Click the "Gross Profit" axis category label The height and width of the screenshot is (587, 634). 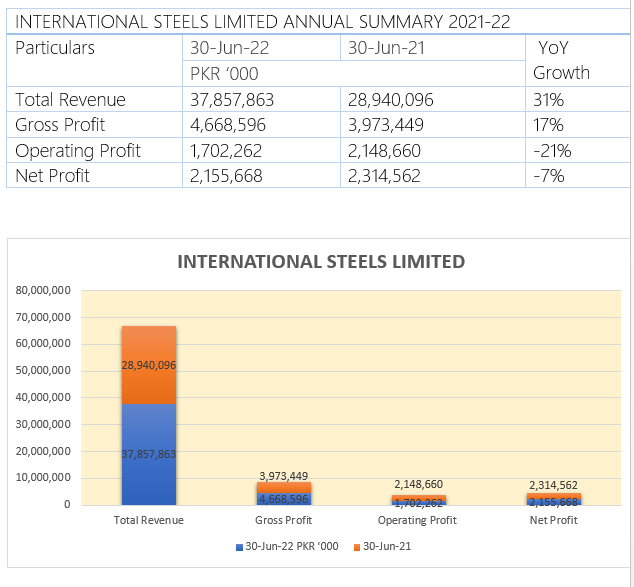(x=283, y=520)
